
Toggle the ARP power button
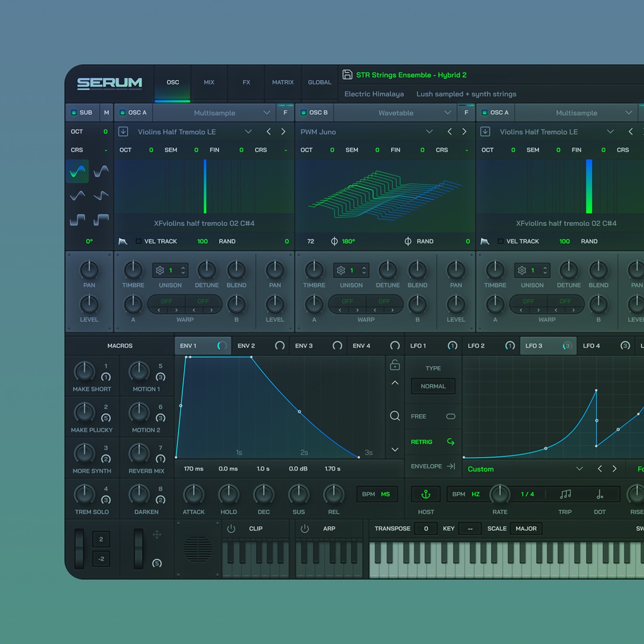coord(305,529)
